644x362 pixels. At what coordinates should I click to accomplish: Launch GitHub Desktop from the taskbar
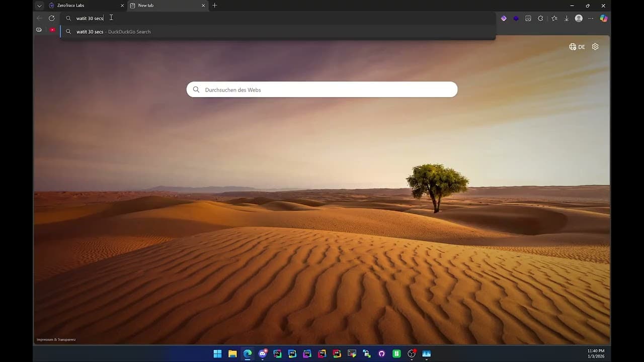[x=382, y=353]
